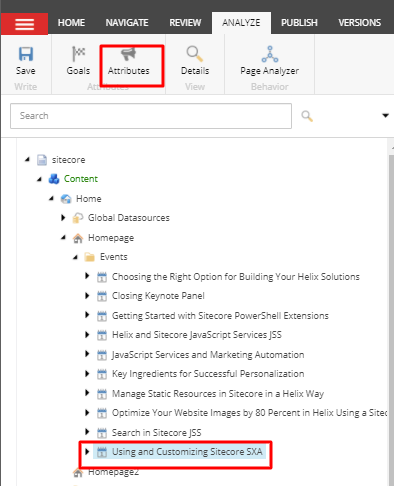Switch to the NAVIGATE ribbon tab
This screenshot has width=394, height=486.
tap(127, 23)
